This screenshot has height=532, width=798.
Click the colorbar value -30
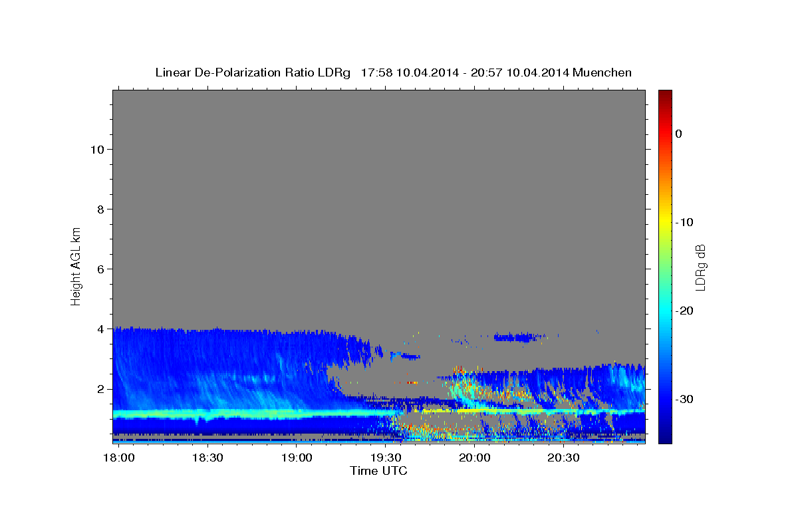pos(685,399)
